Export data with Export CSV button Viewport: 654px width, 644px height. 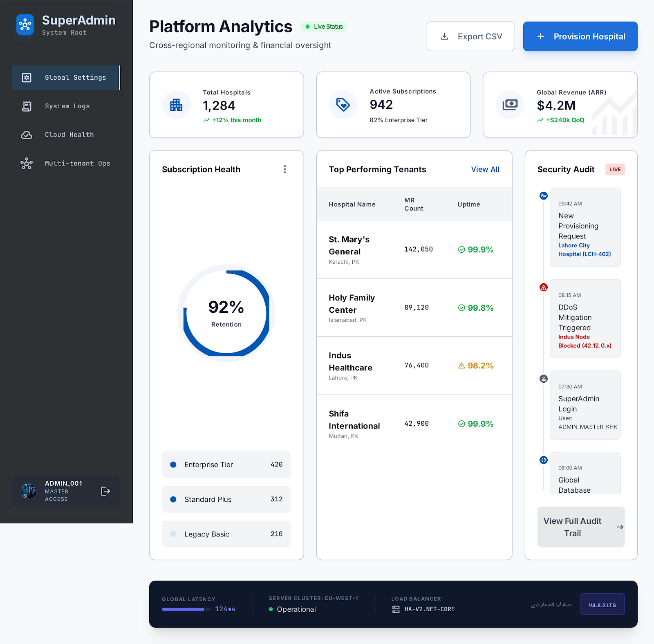(x=470, y=36)
